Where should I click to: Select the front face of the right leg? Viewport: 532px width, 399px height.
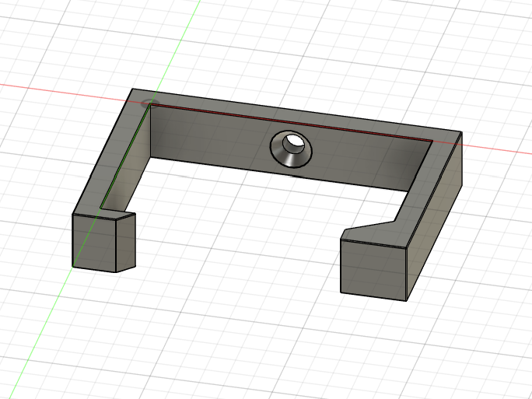tap(373, 270)
